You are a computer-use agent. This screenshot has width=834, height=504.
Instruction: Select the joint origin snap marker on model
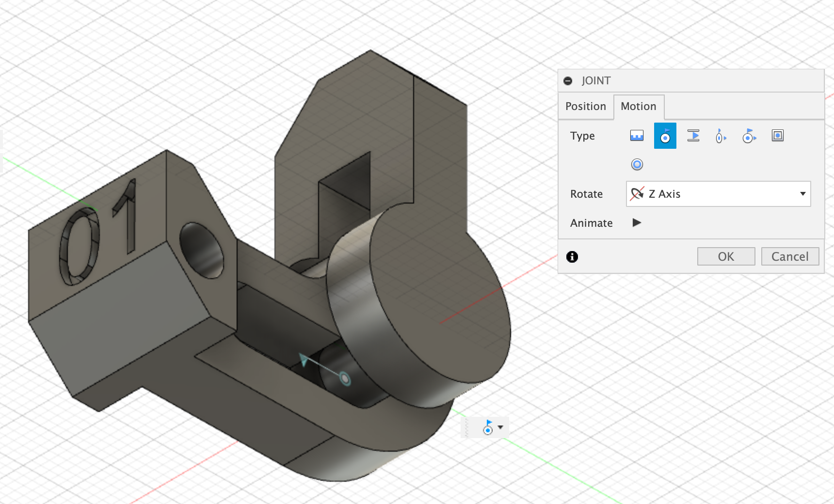pyautogui.click(x=345, y=378)
